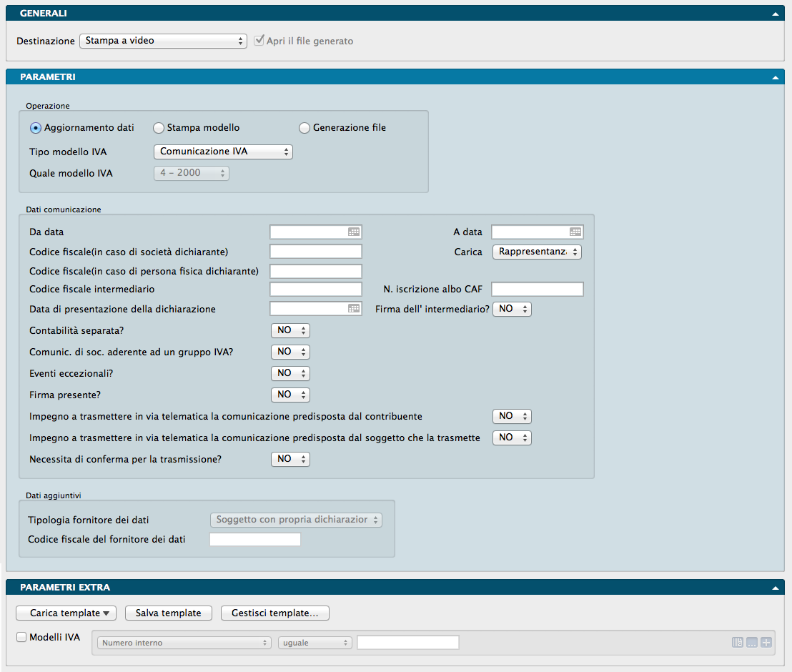Click the N. iscrizione albo CAF field
The width and height of the screenshot is (792, 672).
pos(538,289)
